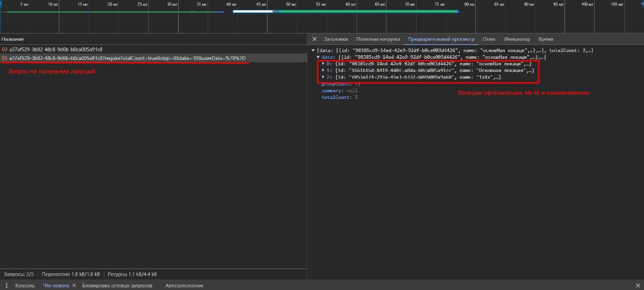
Task: Click the first request's fetch icon
Action: [5, 49]
